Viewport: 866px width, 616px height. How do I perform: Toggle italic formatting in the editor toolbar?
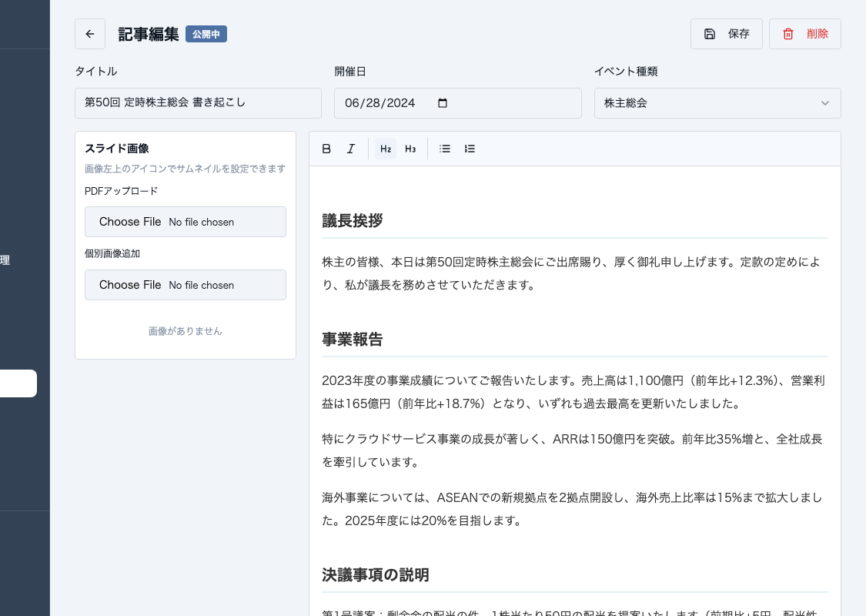coord(351,149)
